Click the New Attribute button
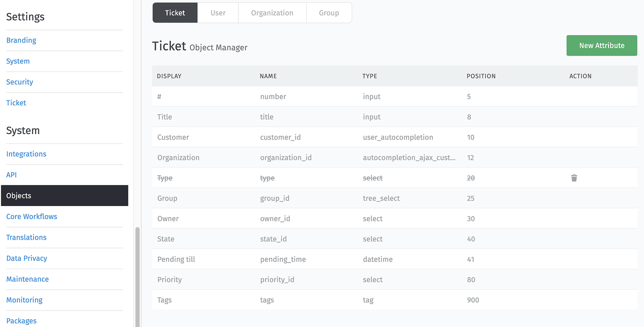This screenshot has height=327, width=644. pyautogui.click(x=602, y=45)
